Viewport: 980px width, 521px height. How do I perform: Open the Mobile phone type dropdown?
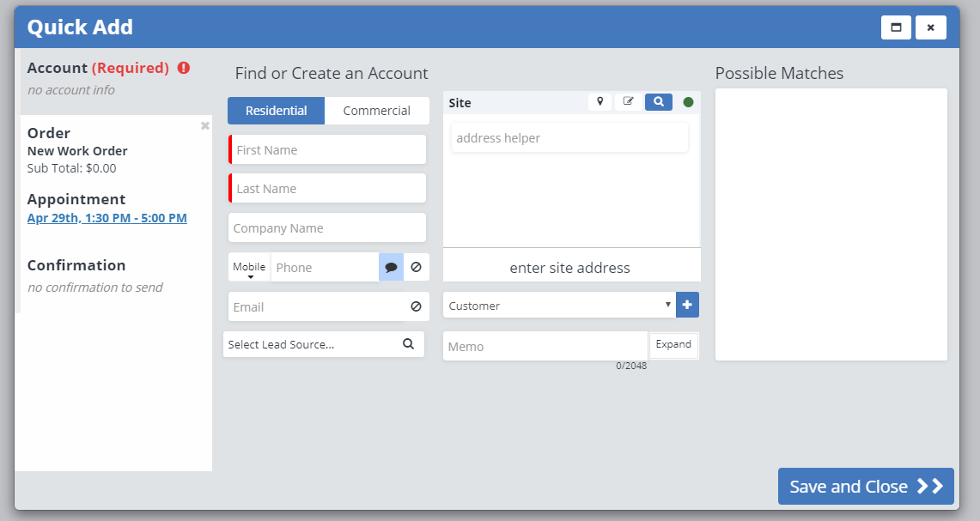tap(249, 268)
